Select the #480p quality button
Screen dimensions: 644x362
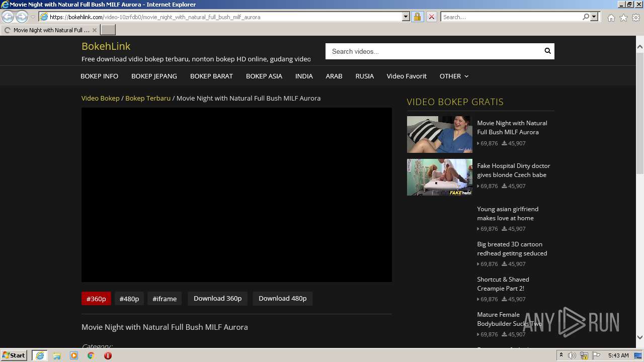click(129, 299)
